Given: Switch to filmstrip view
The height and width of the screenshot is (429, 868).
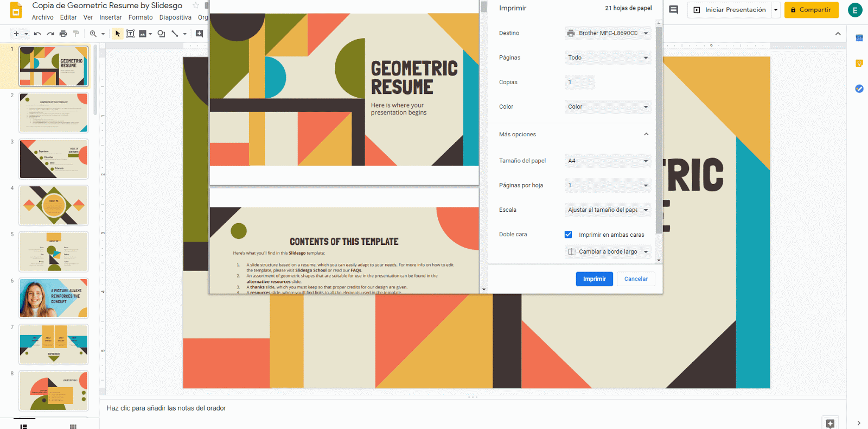Looking at the screenshot, I should [23, 426].
